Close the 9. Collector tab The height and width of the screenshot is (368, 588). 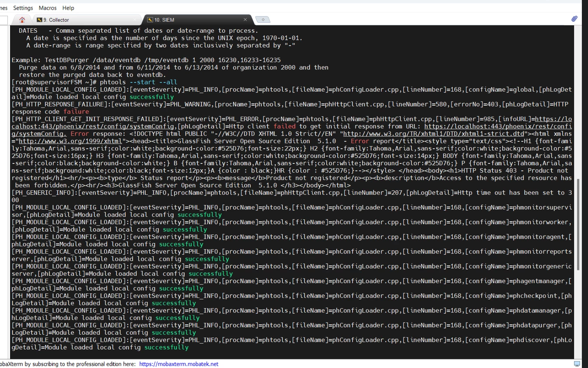tap(134, 20)
